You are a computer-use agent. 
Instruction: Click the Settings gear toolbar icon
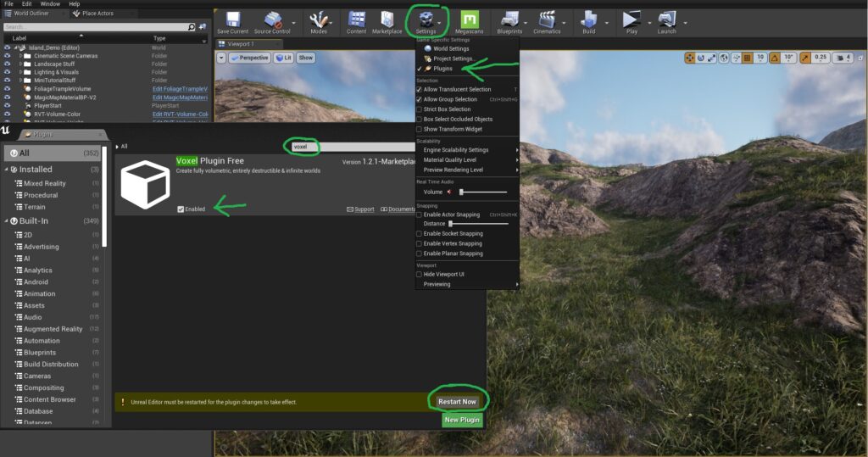(426, 20)
